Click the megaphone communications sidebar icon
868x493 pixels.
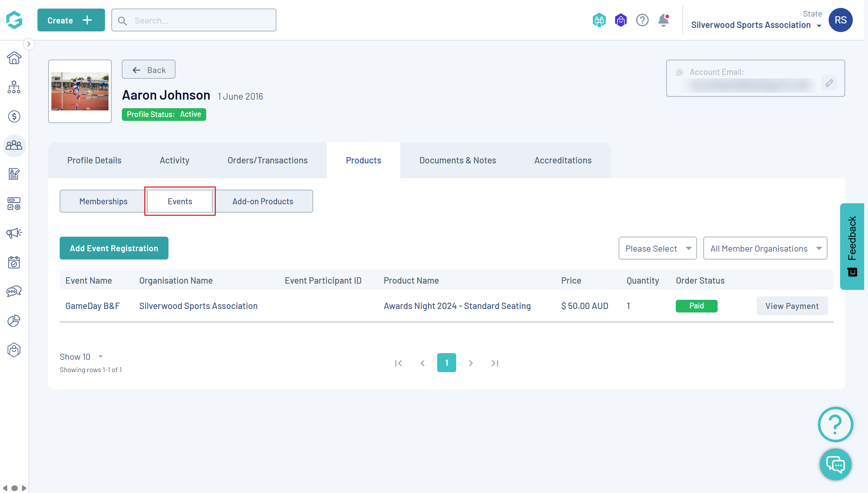click(14, 233)
